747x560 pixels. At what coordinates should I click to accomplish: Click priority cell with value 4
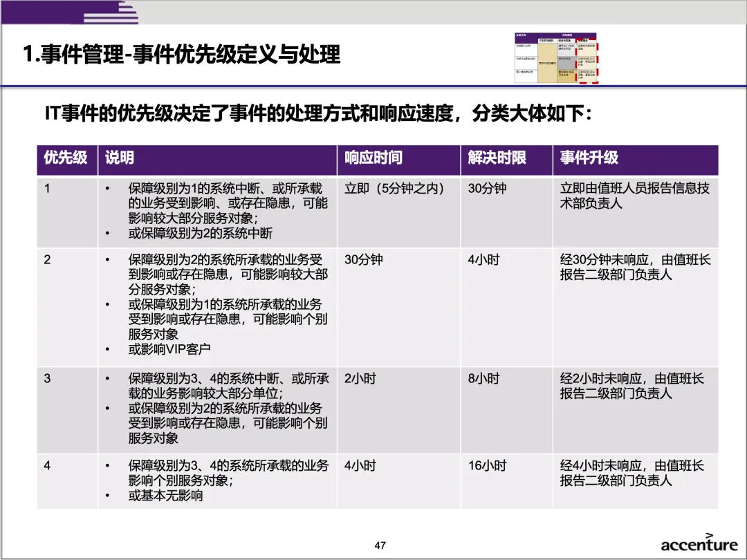click(x=67, y=481)
